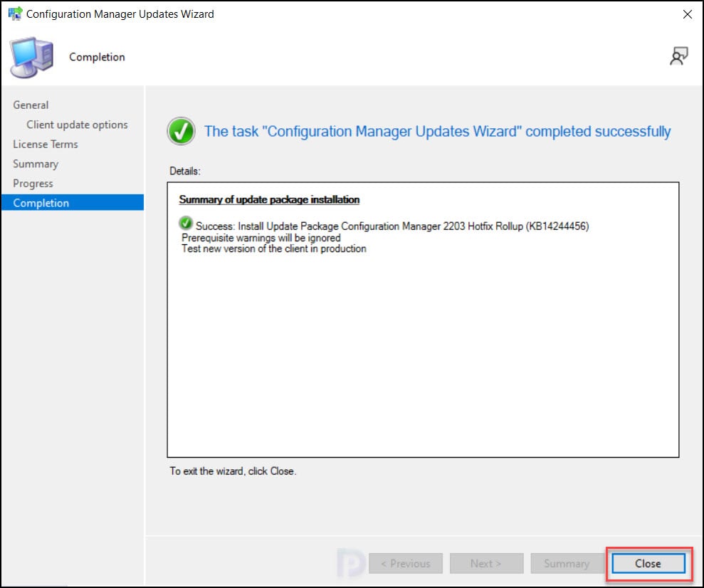This screenshot has height=588, width=704.
Task: Click 'Configuration Manager Updates Wizard' window title
Action: pos(120,14)
